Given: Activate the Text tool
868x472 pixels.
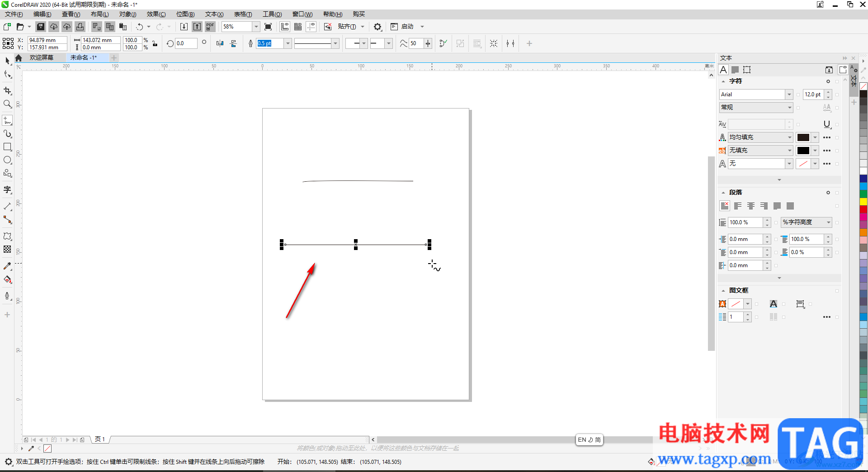Looking at the screenshot, I should [7, 190].
